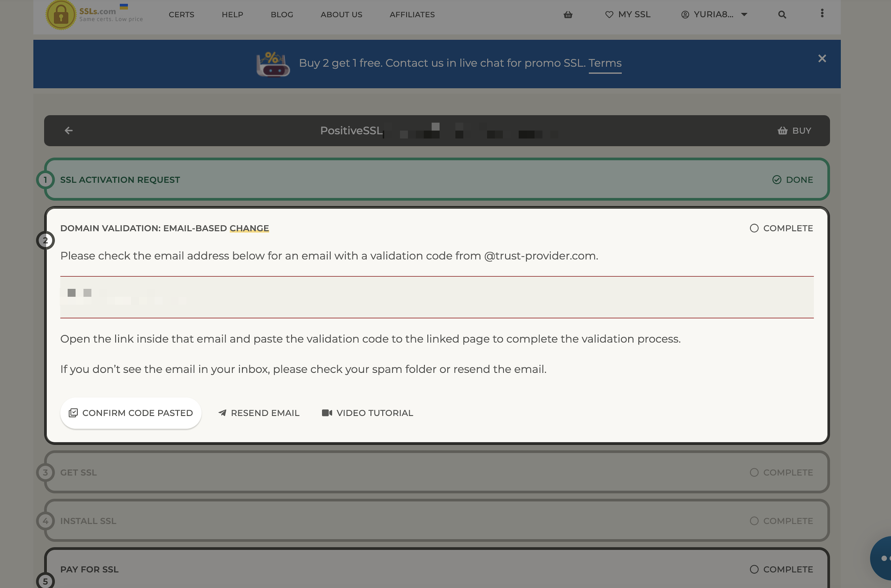891x588 pixels.
Task: Toggle Domain Validation COMPLETE circle
Action: click(x=754, y=228)
